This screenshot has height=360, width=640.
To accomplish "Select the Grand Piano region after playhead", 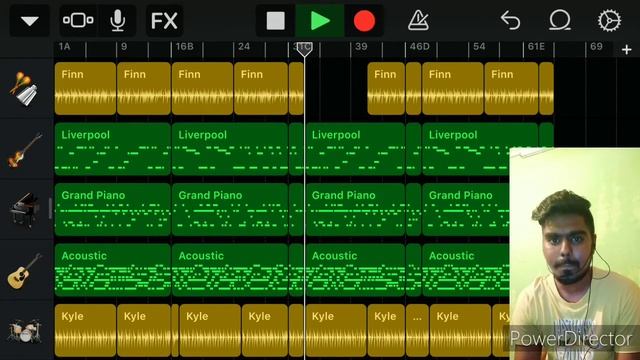I will tap(355, 209).
